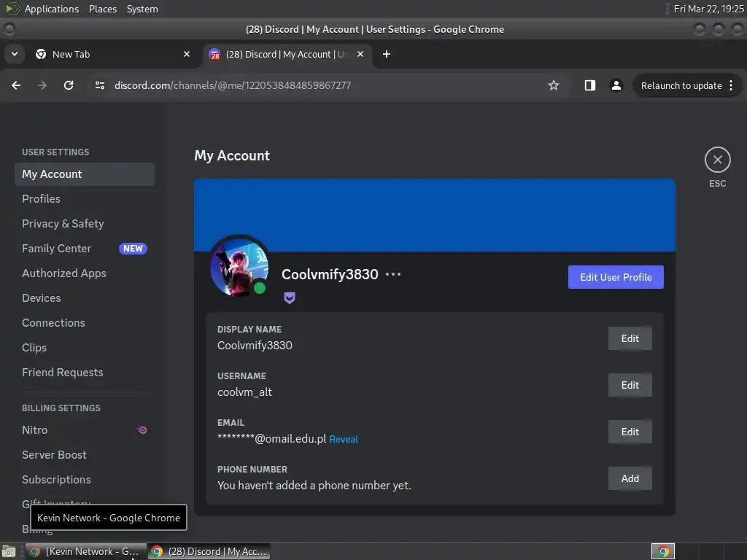This screenshot has height=560, width=747.
Task: Open Server Boost settings
Action: click(85, 455)
